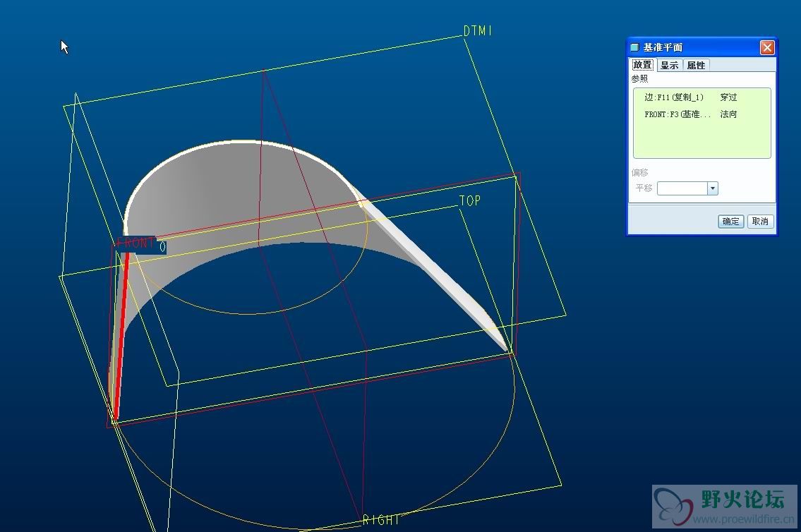The height and width of the screenshot is (532, 801).
Task: Pick the RIGHT datum plane label
Action: [381, 520]
